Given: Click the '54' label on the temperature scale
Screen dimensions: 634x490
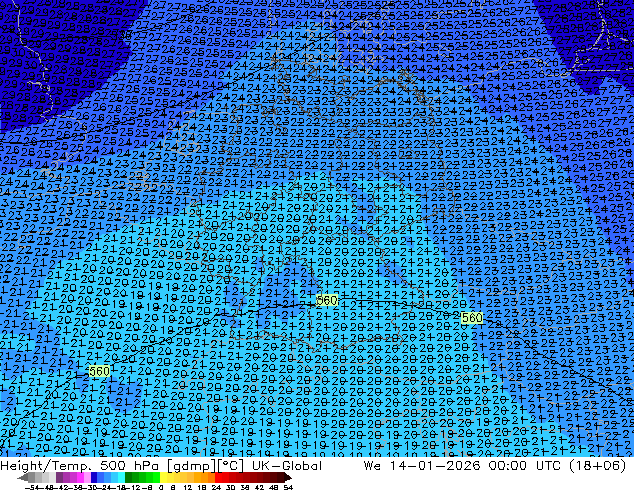Looking at the screenshot, I should (x=288, y=487).
